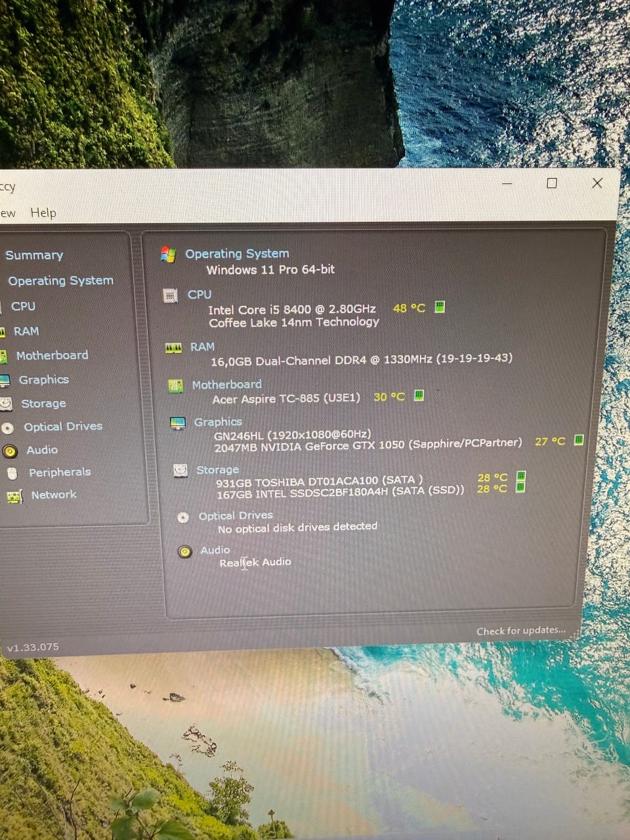The width and height of the screenshot is (630, 840).
Task: Maximize the Speccy window
Action: click(552, 184)
